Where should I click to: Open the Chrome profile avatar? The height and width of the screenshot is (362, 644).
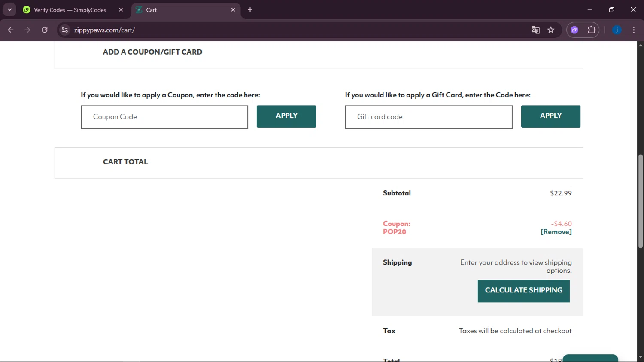[617, 30]
